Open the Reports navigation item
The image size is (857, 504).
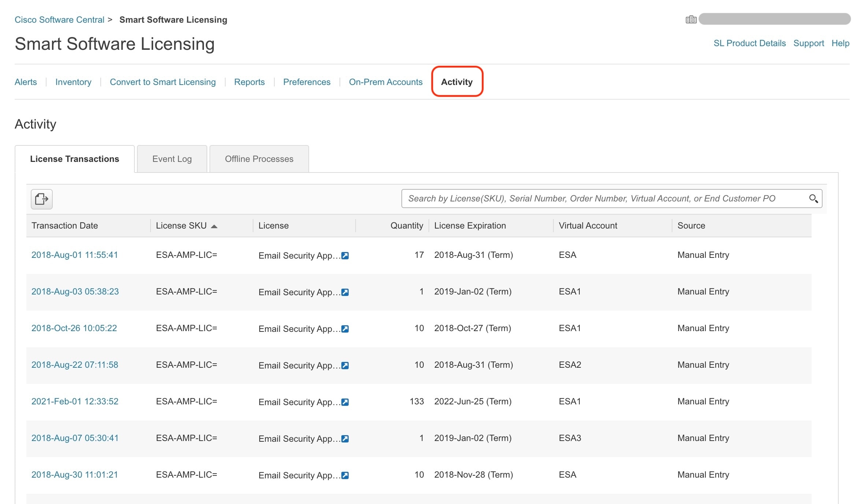tap(249, 82)
